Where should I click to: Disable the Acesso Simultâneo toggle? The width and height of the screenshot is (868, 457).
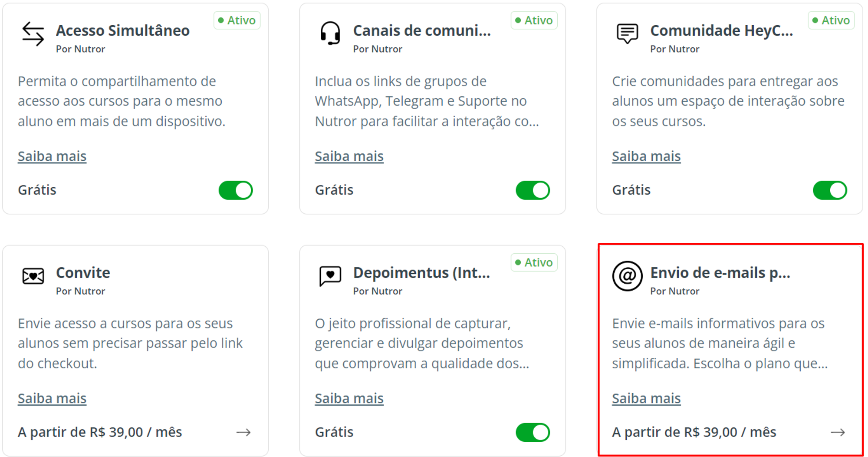pos(236,190)
